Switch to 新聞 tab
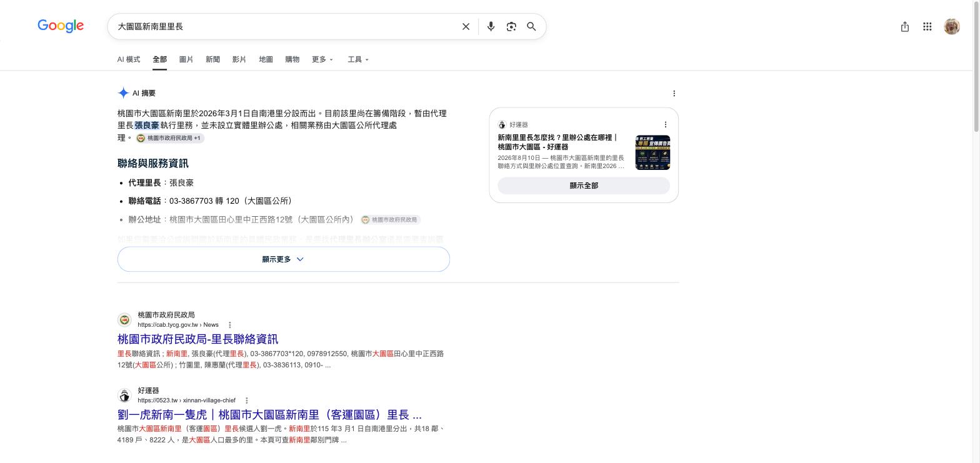This screenshot has height=463, width=980. (x=212, y=59)
